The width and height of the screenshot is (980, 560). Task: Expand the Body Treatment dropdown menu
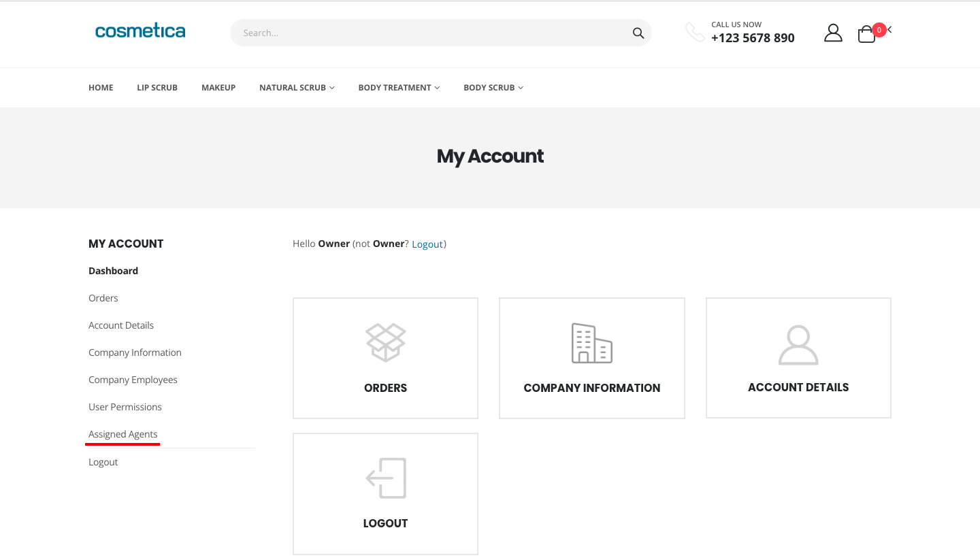[x=399, y=88]
